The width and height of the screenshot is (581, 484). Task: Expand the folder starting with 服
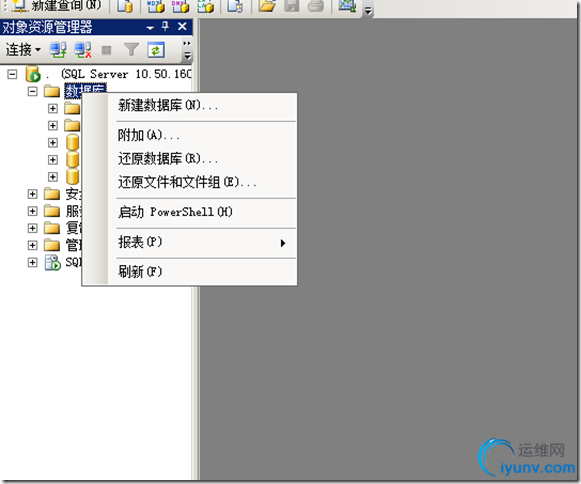coord(33,211)
